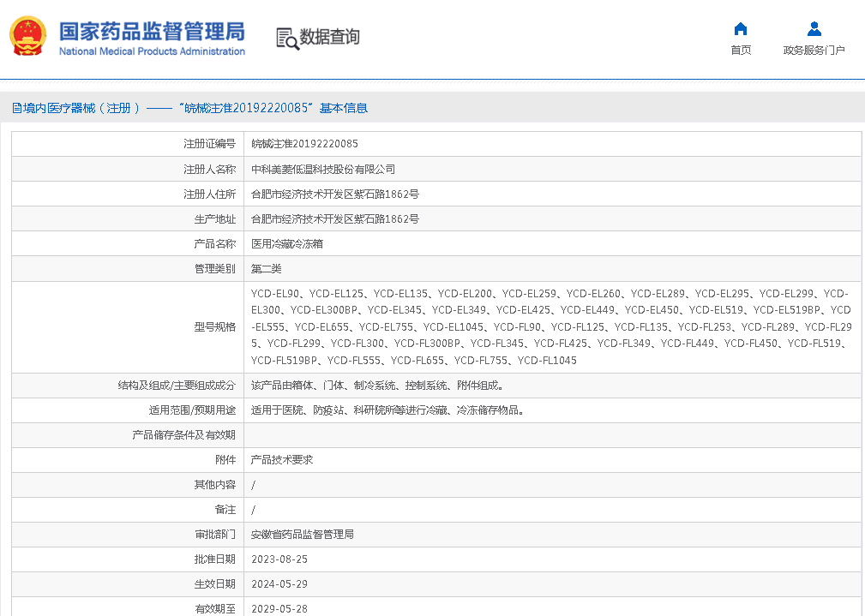865x616 pixels.
Task: Click the 国家药品监督管理局 site title
Action: click(x=152, y=31)
